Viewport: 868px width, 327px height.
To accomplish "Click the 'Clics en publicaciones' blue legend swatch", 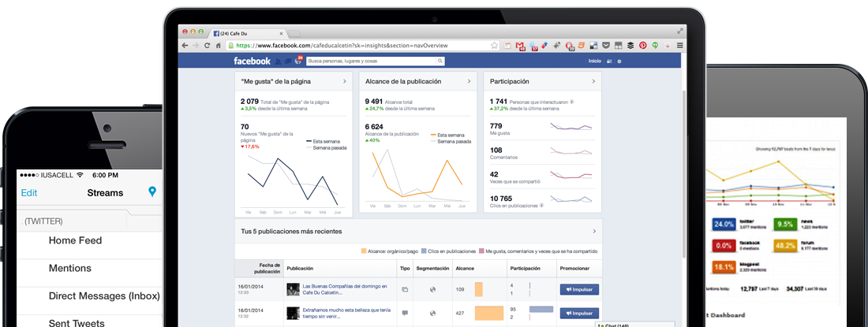I will 424,251.
